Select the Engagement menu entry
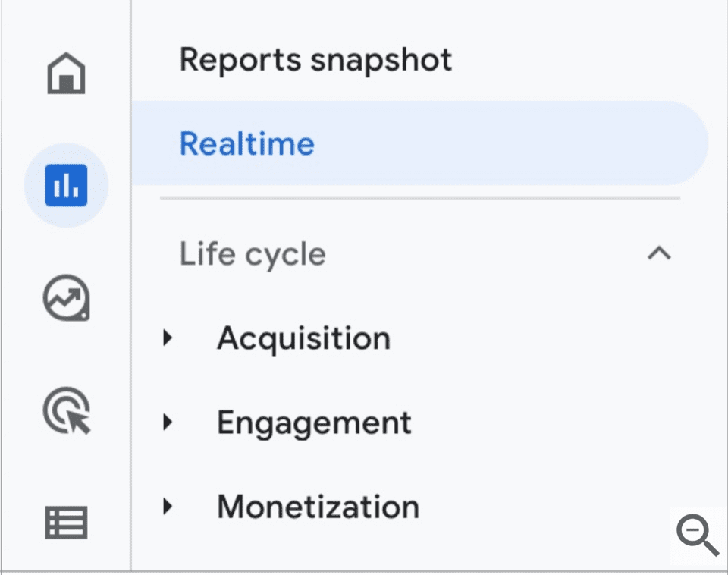 [314, 423]
